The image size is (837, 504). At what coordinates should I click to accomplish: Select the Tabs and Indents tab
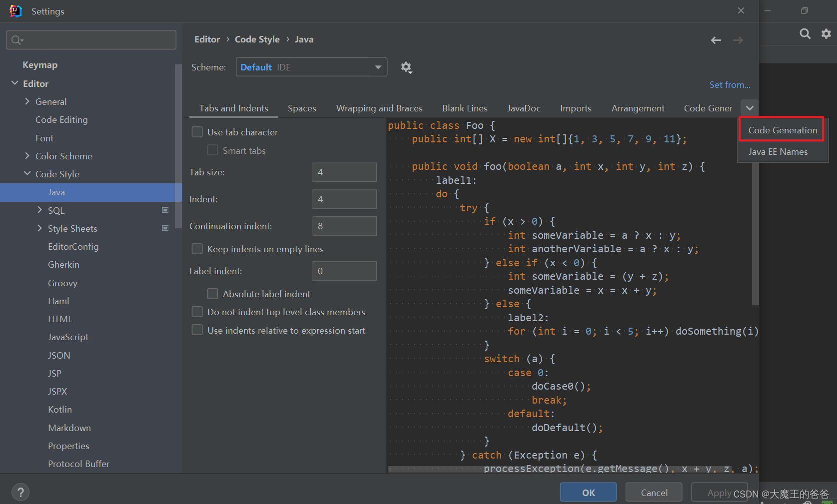click(x=234, y=108)
